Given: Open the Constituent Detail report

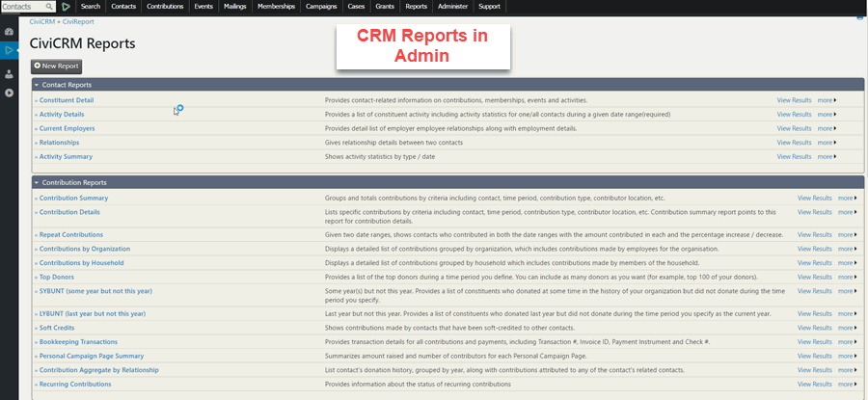Looking at the screenshot, I should 67,100.
